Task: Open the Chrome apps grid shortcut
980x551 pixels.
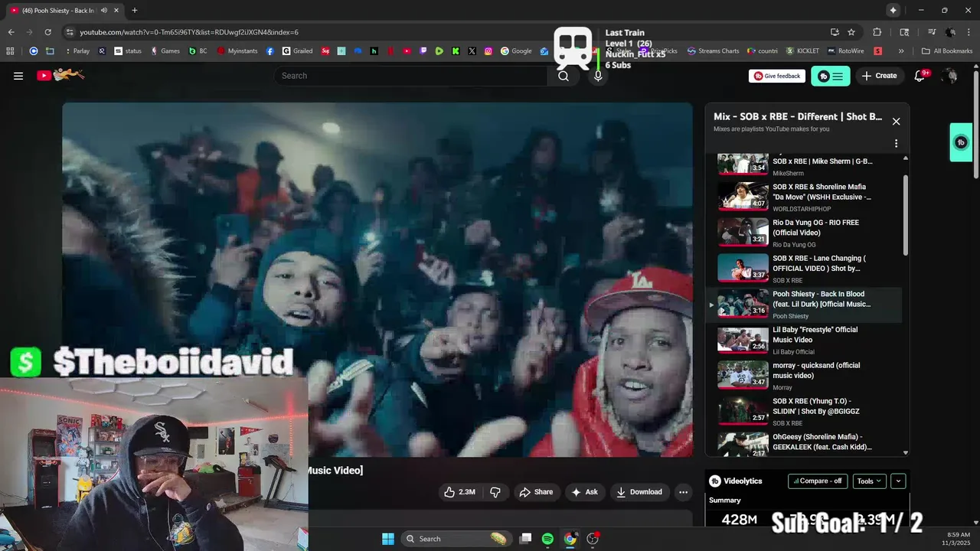Action: pyautogui.click(x=10, y=51)
